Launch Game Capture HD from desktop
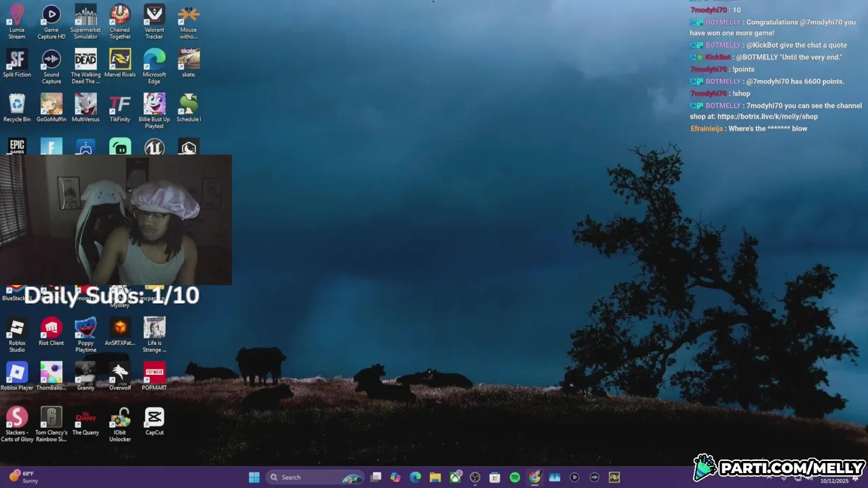 [x=52, y=22]
